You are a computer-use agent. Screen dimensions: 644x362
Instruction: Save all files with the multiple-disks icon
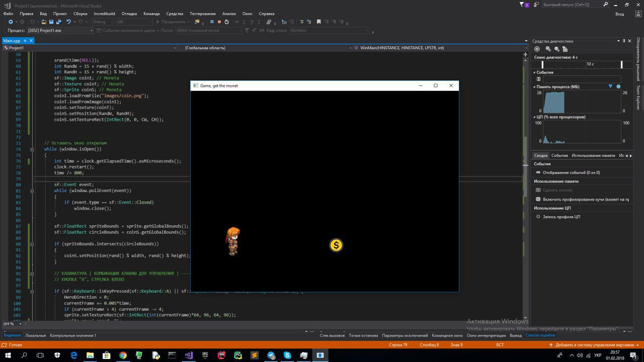[x=58, y=22]
